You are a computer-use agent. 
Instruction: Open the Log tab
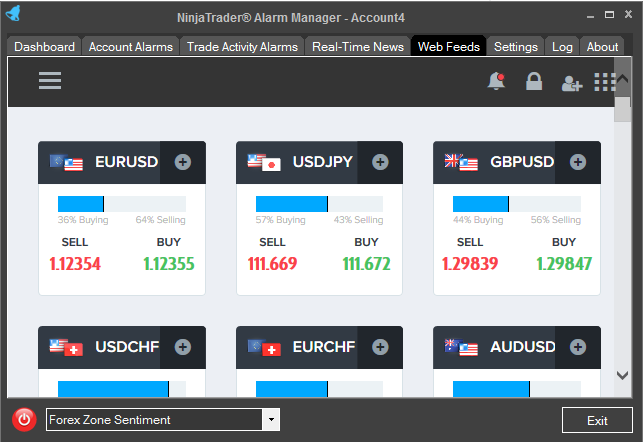[562, 46]
